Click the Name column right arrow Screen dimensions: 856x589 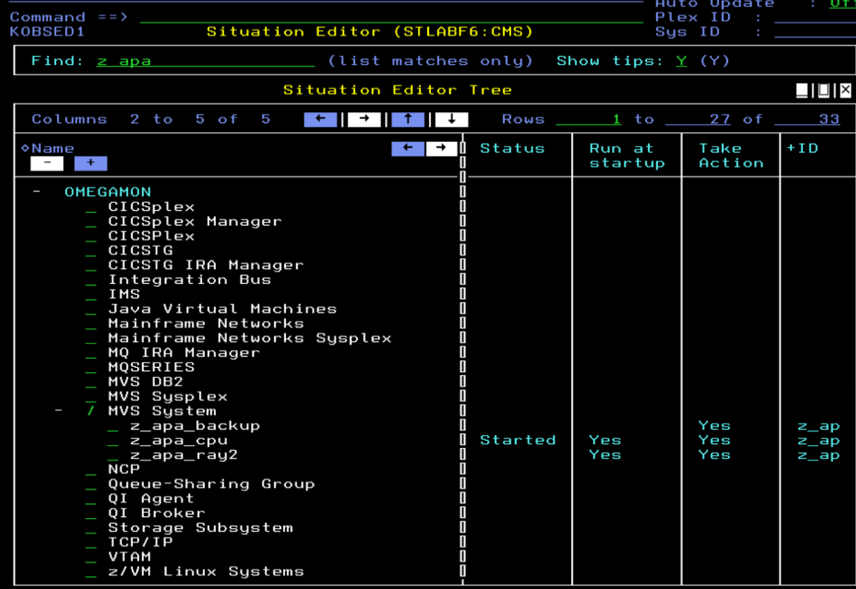tap(441, 148)
